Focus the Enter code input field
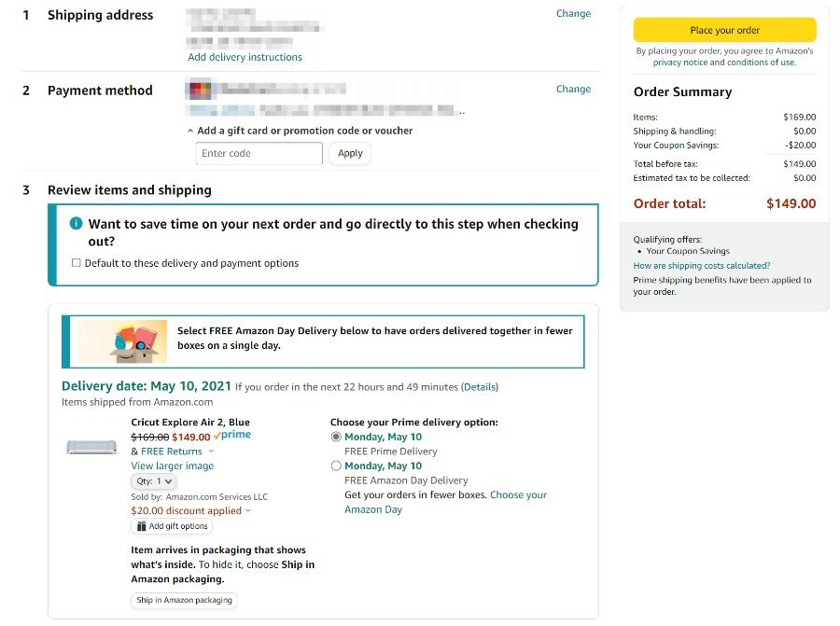840x626 pixels. 259,153
